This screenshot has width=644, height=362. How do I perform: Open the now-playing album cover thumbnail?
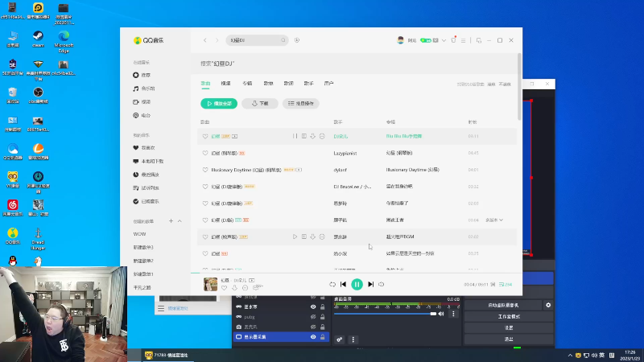[210, 285]
